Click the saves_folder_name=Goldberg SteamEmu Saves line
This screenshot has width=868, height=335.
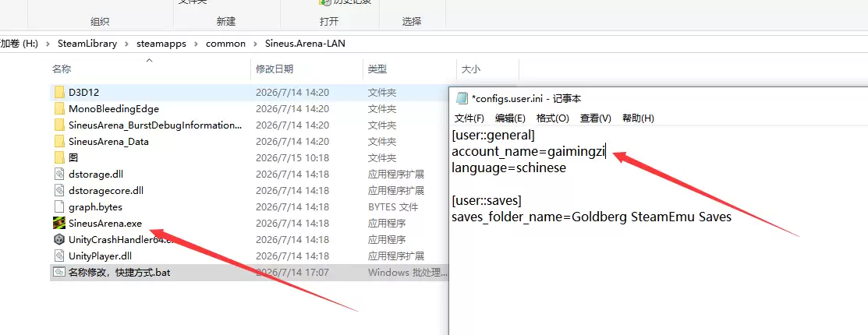pos(592,217)
